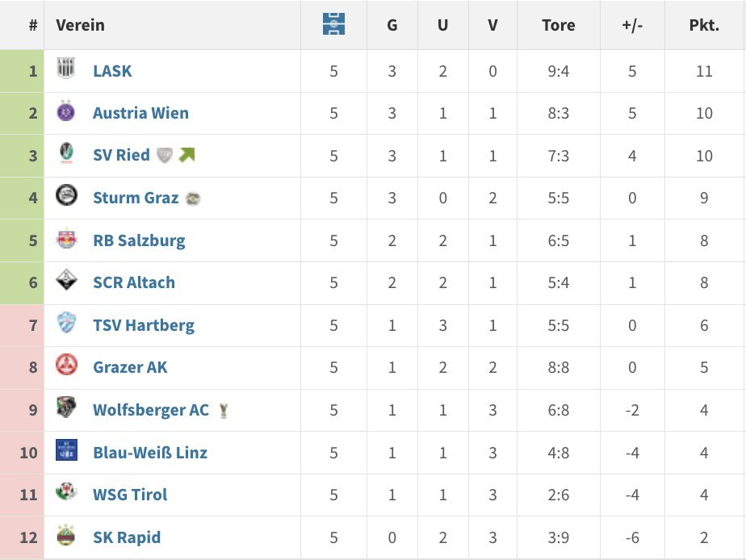Click the SCR Altach diamond crest

click(66, 282)
